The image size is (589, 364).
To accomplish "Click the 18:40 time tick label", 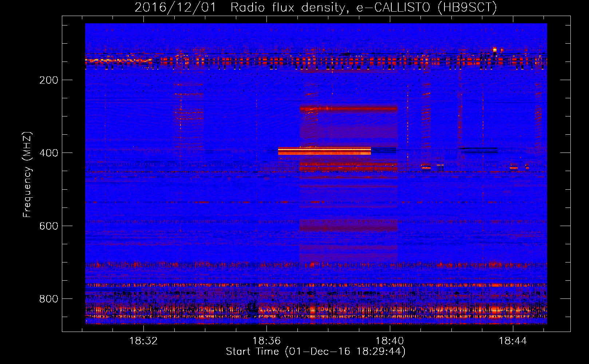I will (390, 341).
